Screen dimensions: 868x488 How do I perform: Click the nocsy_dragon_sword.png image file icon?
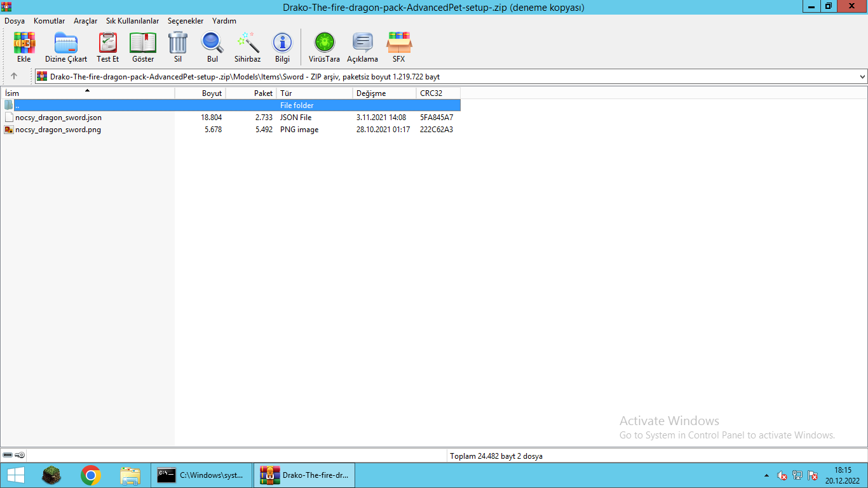(8, 130)
